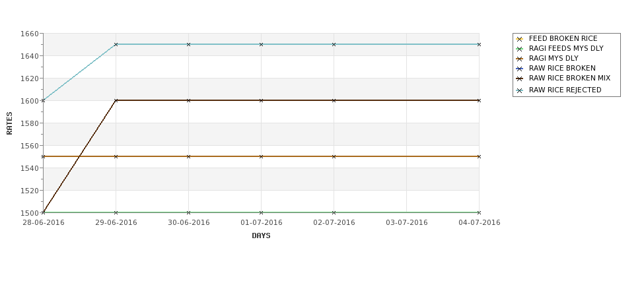This screenshot has width=644, height=283.
Task: Click the 1550 data point on 01-07-2016
Action: [261, 157]
